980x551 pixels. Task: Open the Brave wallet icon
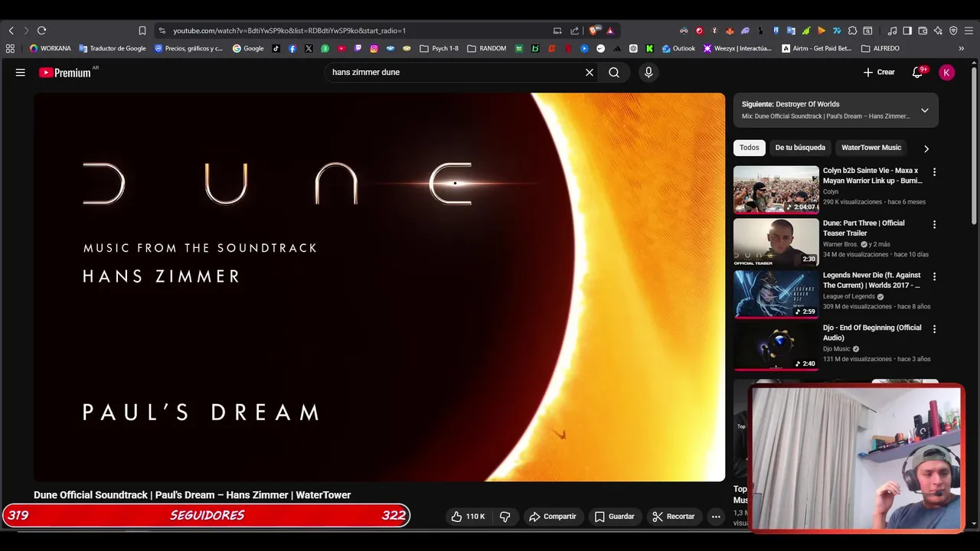pyautogui.click(x=923, y=31)
